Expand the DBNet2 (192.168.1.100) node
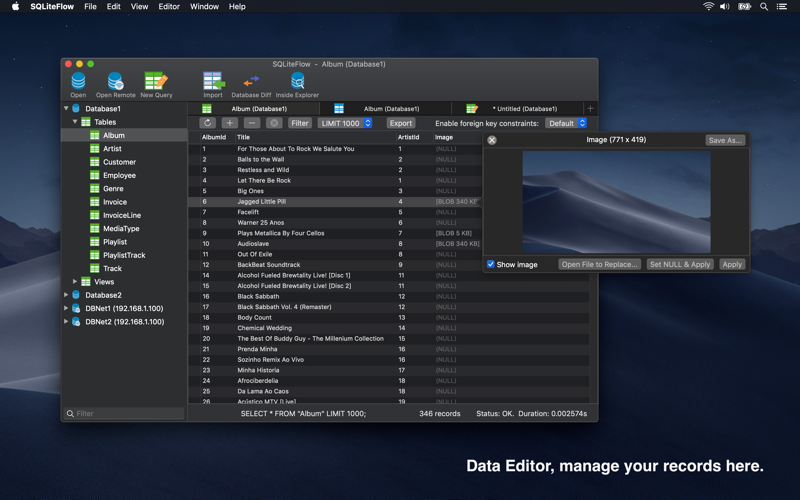Image resolution: width=800 pixels, height=500 pixels. point(66,321)
